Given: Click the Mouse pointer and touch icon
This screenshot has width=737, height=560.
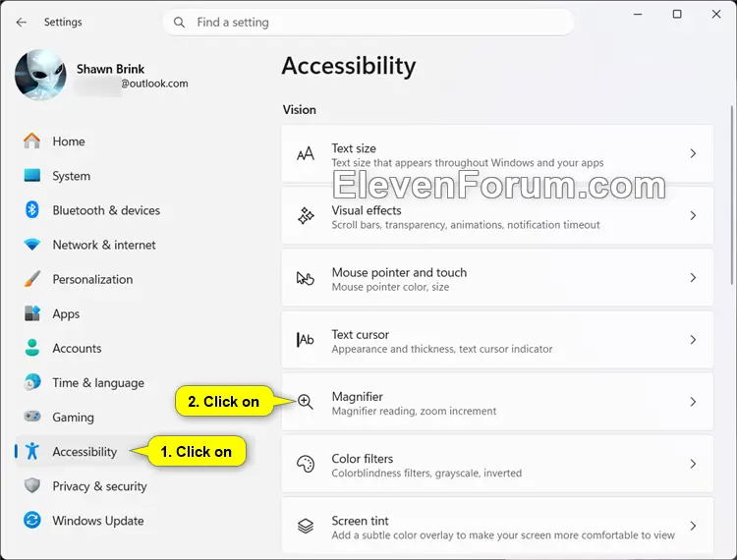Looking at the screenshot, I should [306, 278].
